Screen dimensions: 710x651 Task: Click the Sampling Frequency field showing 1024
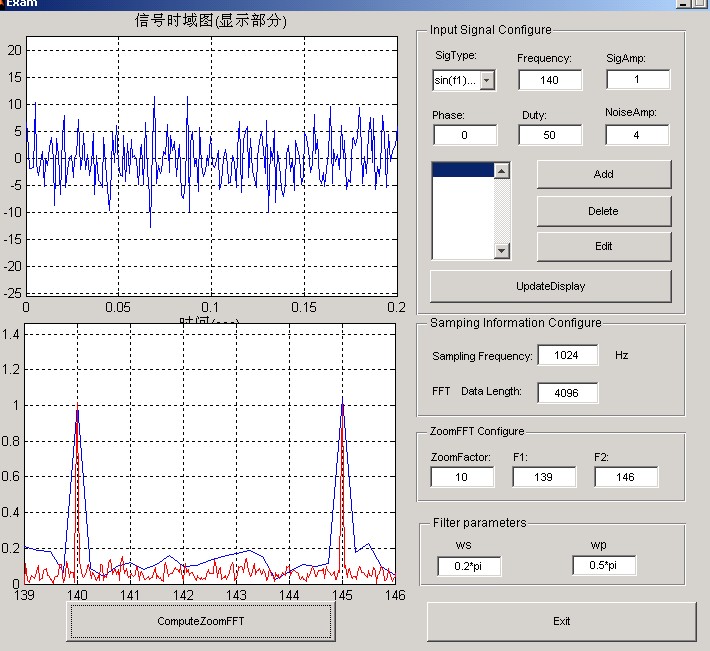(568, 355)
